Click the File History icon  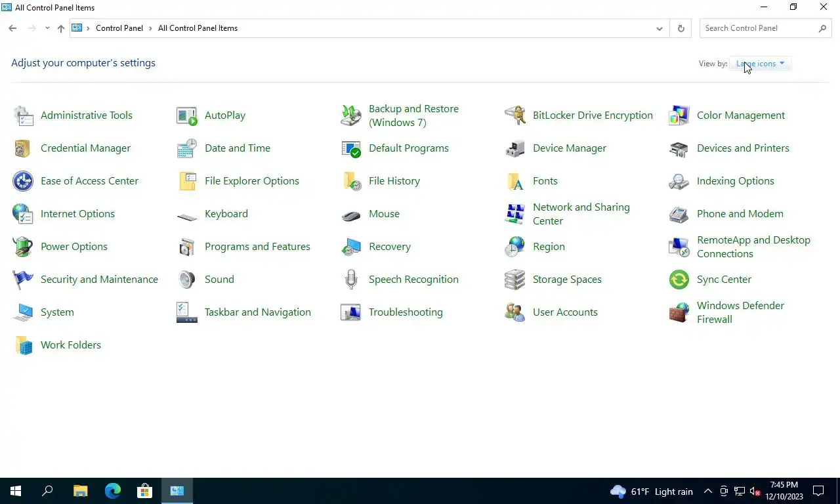[351, 181]
